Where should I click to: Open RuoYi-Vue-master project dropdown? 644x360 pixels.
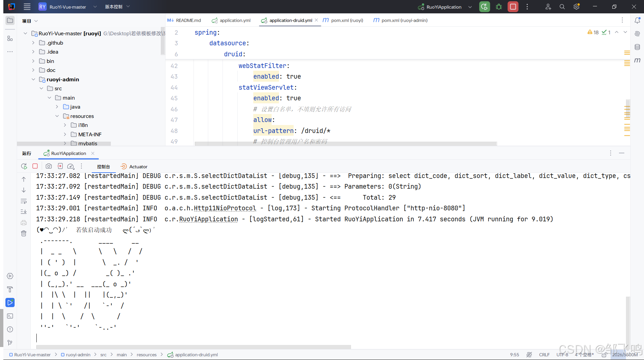click(68, 7)
